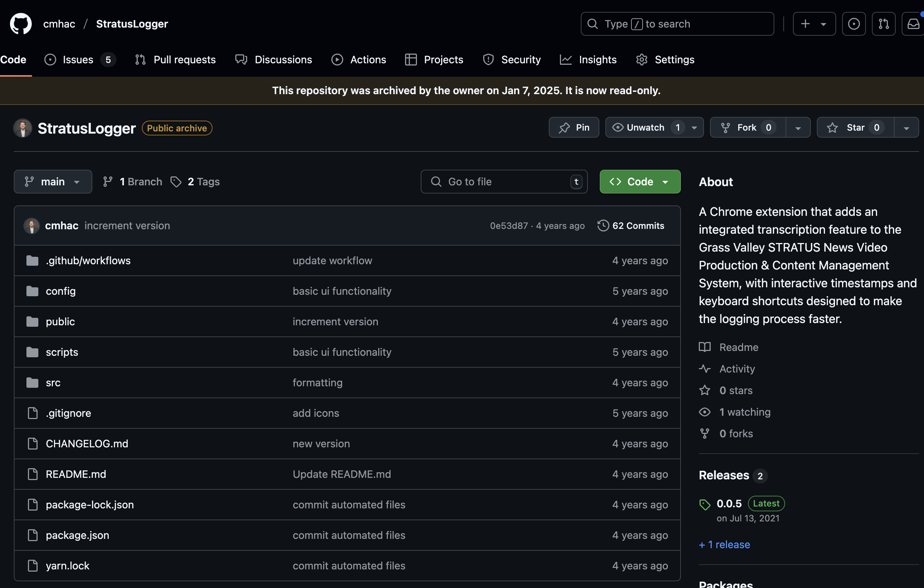View the 0 stars stargazers link
Screen dimensions: 924x588
pyautogui.click(x=726, y=390)
